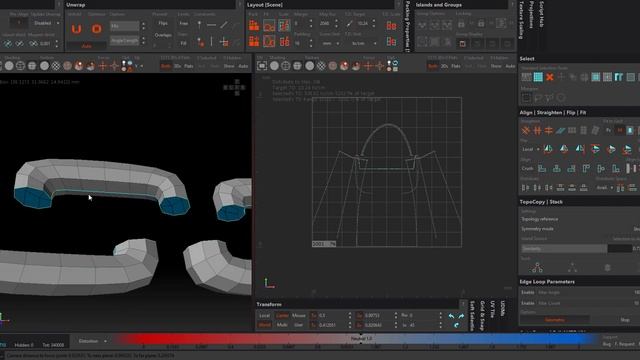640x360 pixels.
Task: Click the undo arrow in Transform panel
Action: pyautogui.click(x=451, y=316)
